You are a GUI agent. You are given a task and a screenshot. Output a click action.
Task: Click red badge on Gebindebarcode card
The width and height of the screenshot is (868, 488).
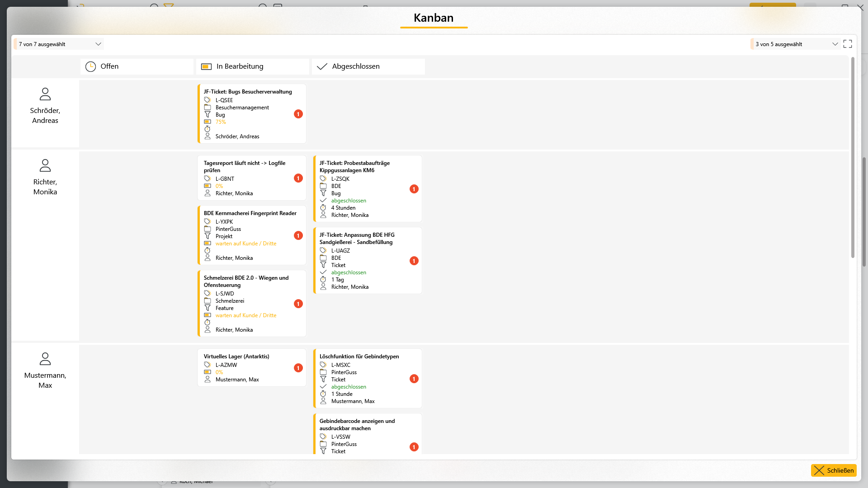tap(414, 447)
